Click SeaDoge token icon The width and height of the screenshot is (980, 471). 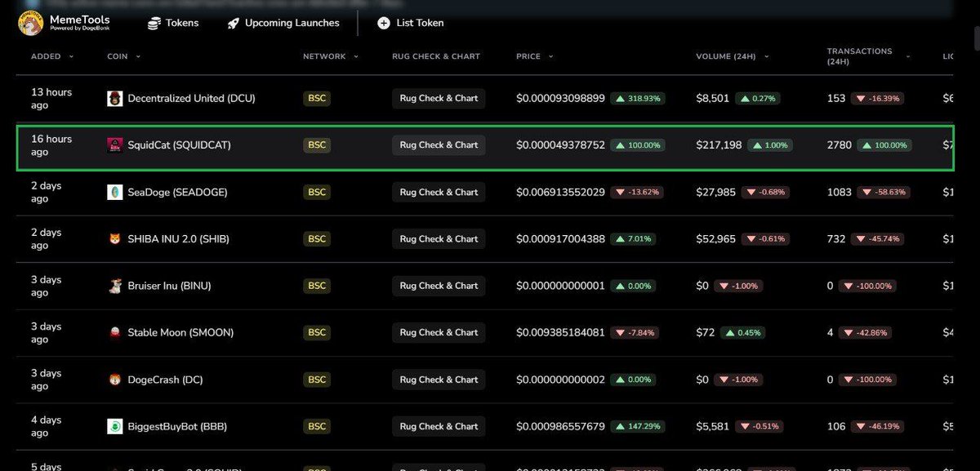click(x=115, y=193)
